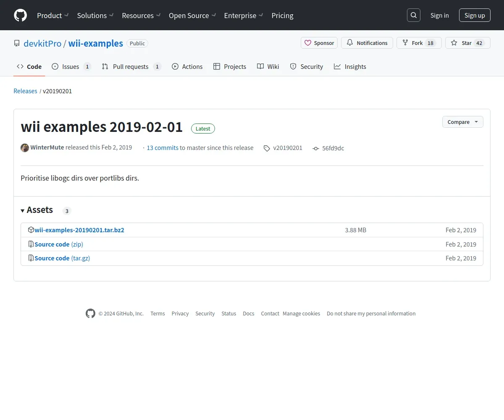Open the footer Security link
Screen dimensions: 504x420
click(205, 313)
